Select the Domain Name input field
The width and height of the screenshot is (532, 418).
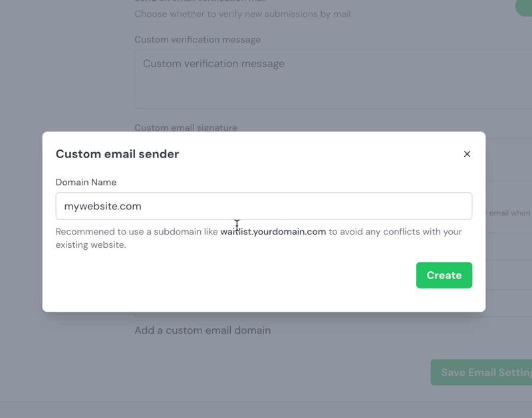coord(263,206)
